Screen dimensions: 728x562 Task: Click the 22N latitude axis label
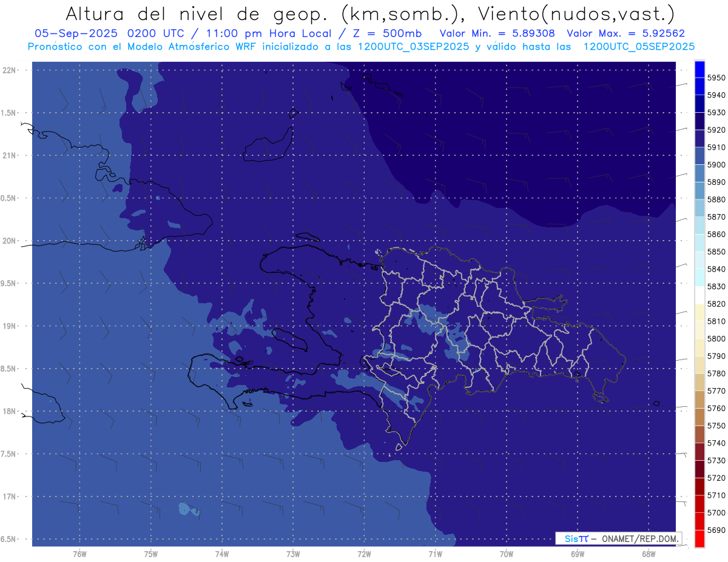pos(9,70)
